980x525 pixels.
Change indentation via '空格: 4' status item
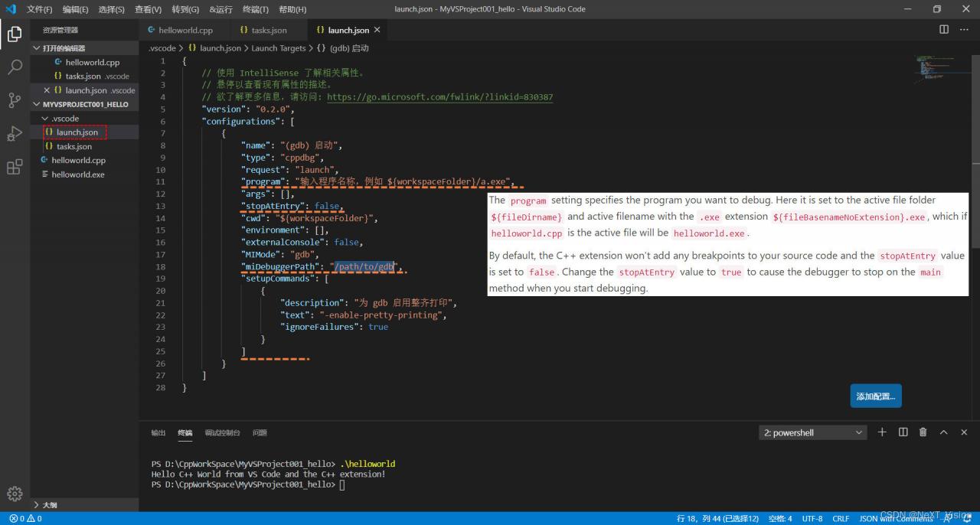point(780,519)
